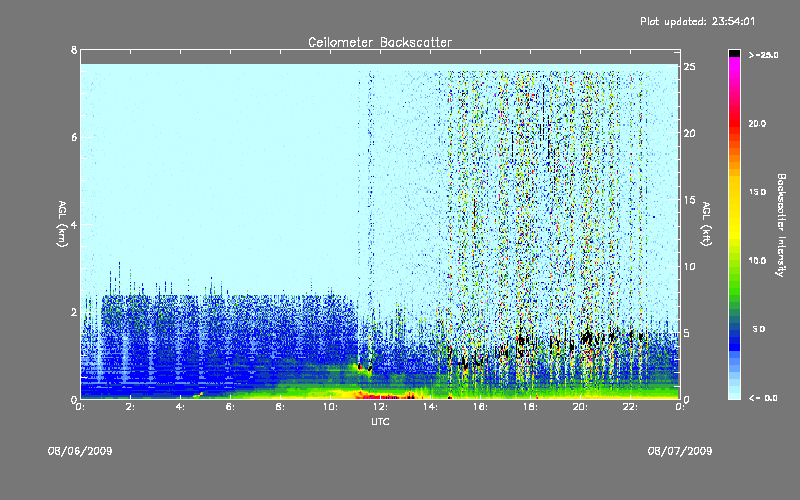Click the start date 08/06/2009
The width and height of the screenshot is (800, 500).
click(80, 451)
